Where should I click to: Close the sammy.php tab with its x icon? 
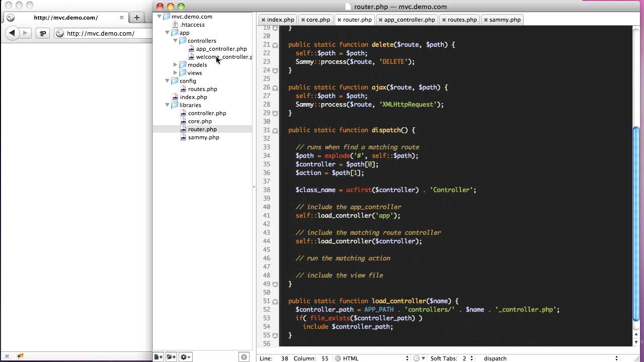pyautogui.click(x=486, y=20)
